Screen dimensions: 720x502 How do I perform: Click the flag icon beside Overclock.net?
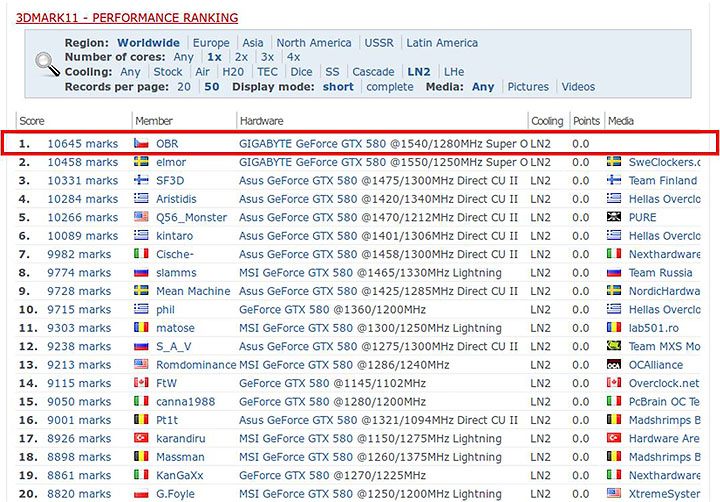coord(614,383)
